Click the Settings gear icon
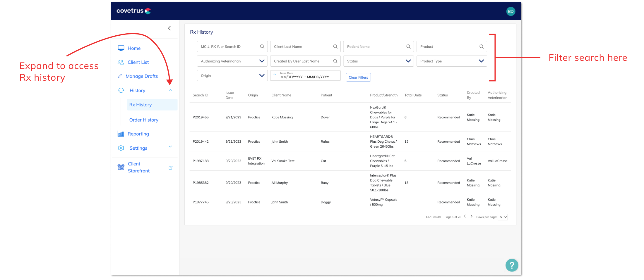The image size is (644, 280). coord(121,148)
